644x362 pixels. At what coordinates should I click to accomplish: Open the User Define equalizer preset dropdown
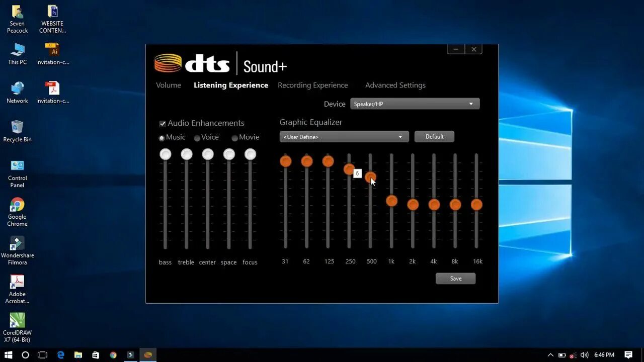pos(344,137)
